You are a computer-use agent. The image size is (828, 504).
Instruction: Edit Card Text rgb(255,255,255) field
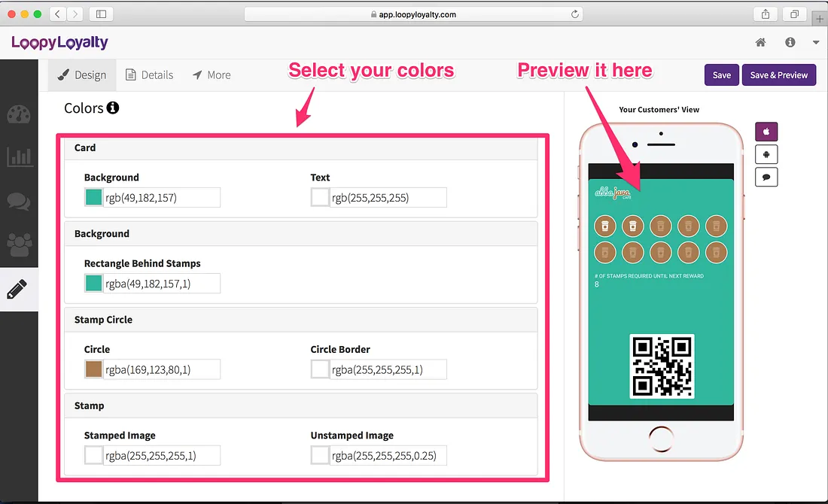[388, 197]
